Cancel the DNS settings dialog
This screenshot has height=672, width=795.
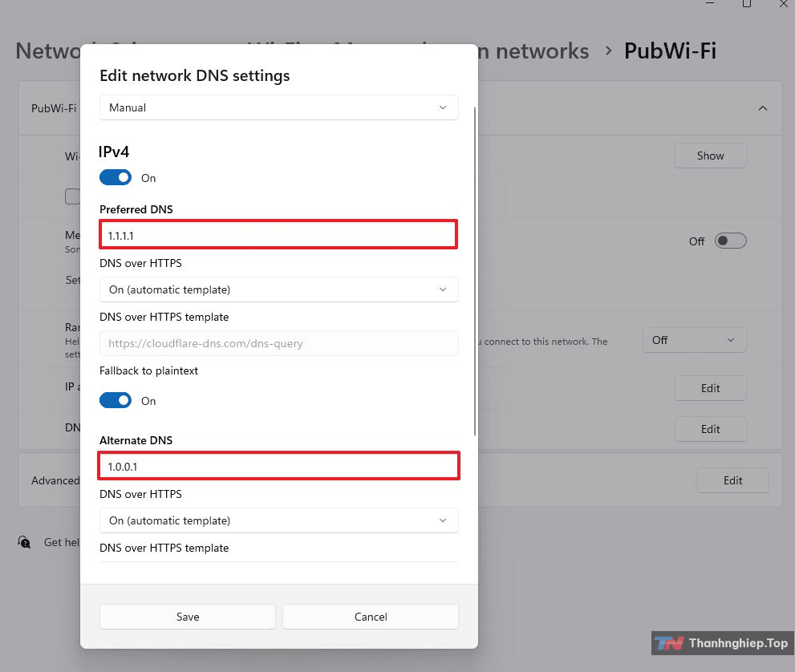[371, 617]
